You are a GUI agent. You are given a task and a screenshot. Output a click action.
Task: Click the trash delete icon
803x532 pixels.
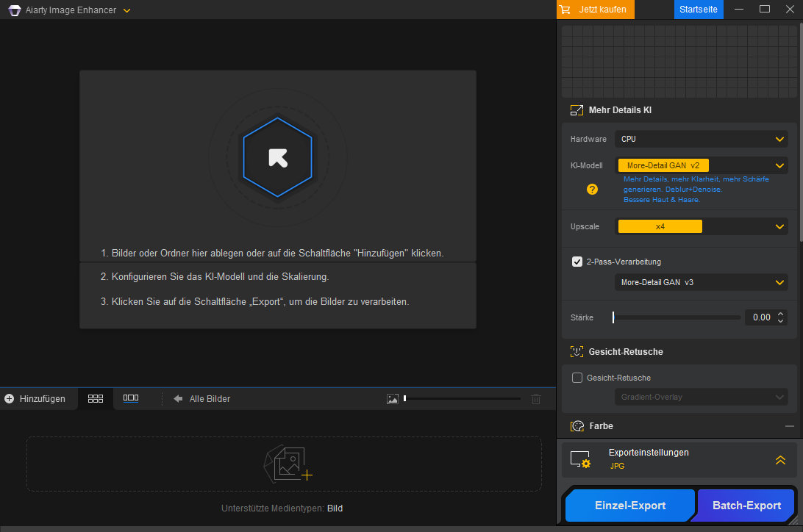coord(536,399)
